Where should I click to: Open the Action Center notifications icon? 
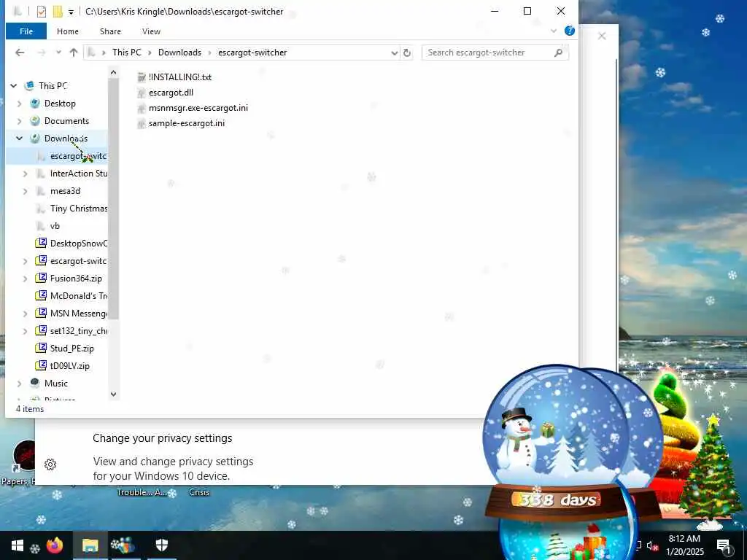click(724, 545)
